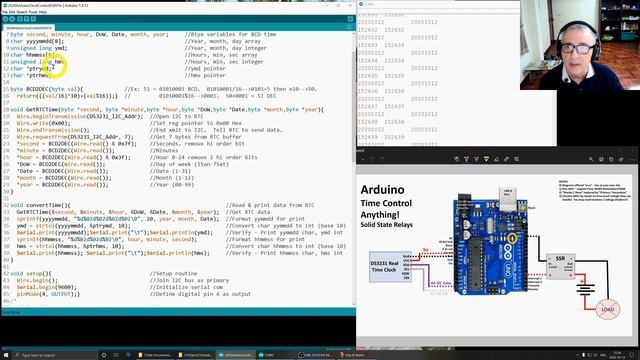Click Cortana circle icon on taskbar
The height and width of the screenshot is (360, 640).
coord(104,355)
